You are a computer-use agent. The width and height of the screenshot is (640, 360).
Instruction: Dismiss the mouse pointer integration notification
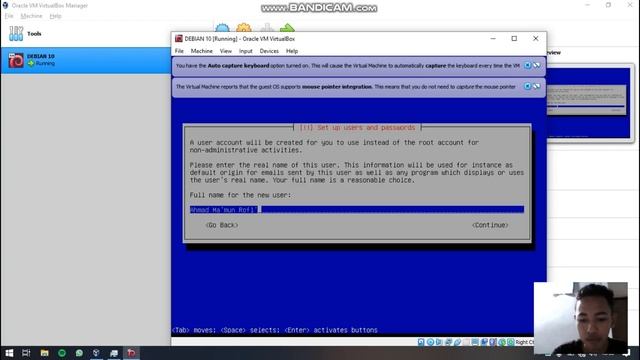(527, 86)
